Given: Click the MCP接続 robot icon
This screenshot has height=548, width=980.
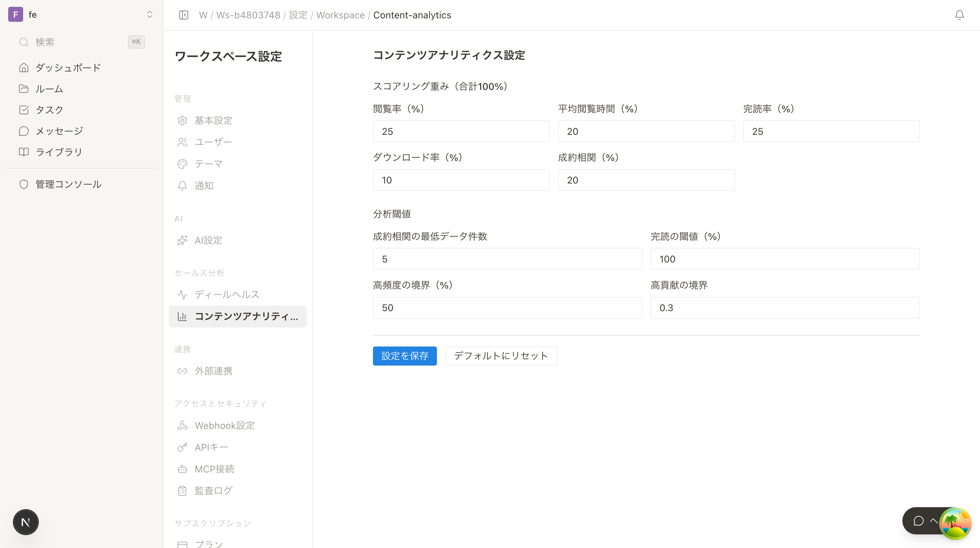Looking at the screenshot, I should pos(182,469).
